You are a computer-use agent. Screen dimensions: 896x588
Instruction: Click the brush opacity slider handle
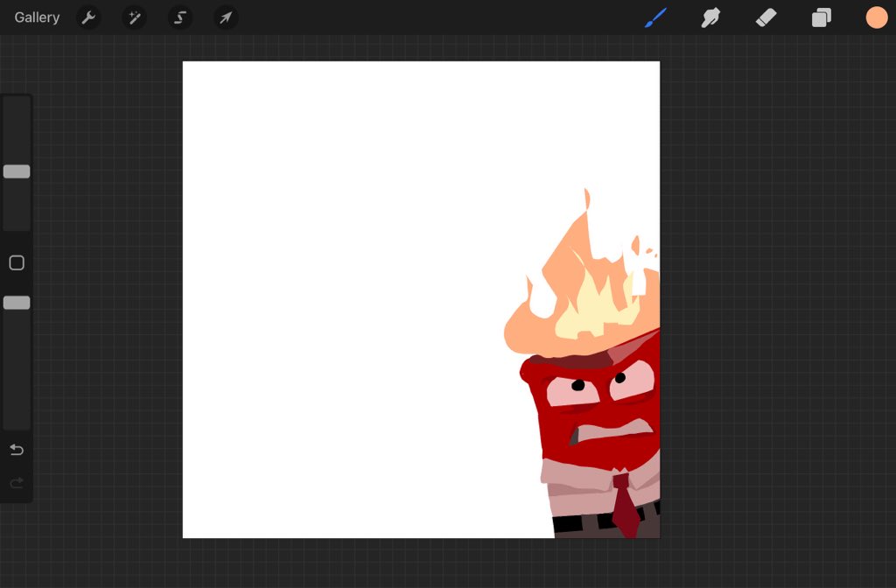coord(17,303)
